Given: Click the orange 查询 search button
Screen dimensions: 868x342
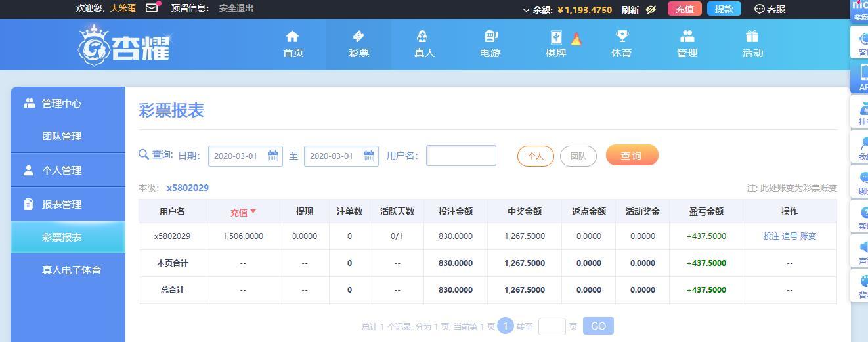Looking at the screenshot, I should pyautogui.click(x=632, y=155).
